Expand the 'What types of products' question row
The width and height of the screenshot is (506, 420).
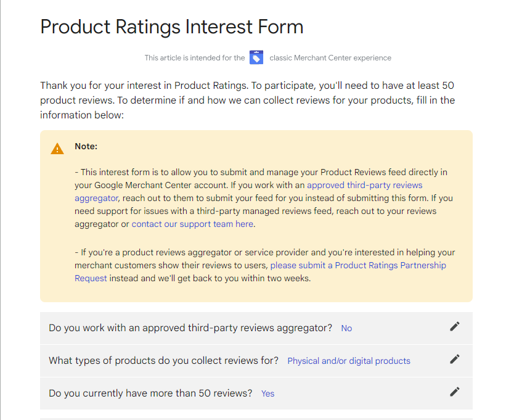[256, 361]
